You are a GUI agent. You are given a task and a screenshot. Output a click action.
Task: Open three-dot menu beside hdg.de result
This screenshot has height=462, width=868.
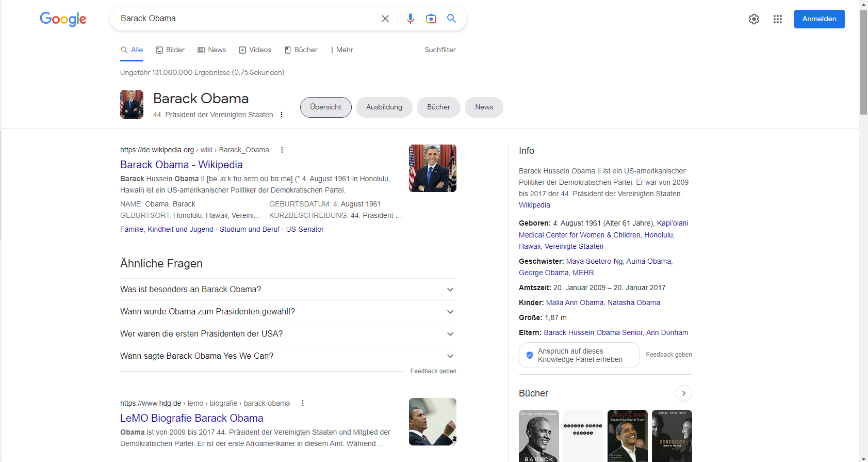(303, 403)
